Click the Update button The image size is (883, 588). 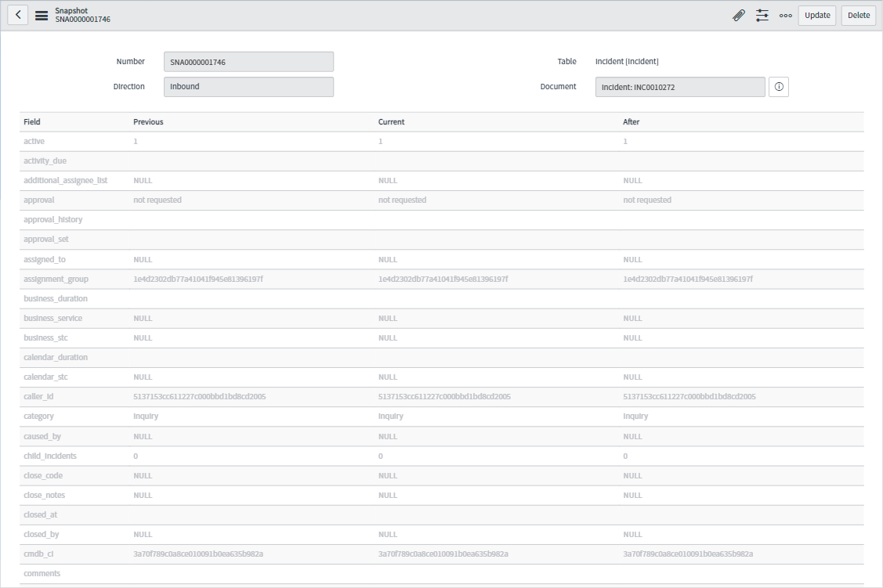point(816,15)
